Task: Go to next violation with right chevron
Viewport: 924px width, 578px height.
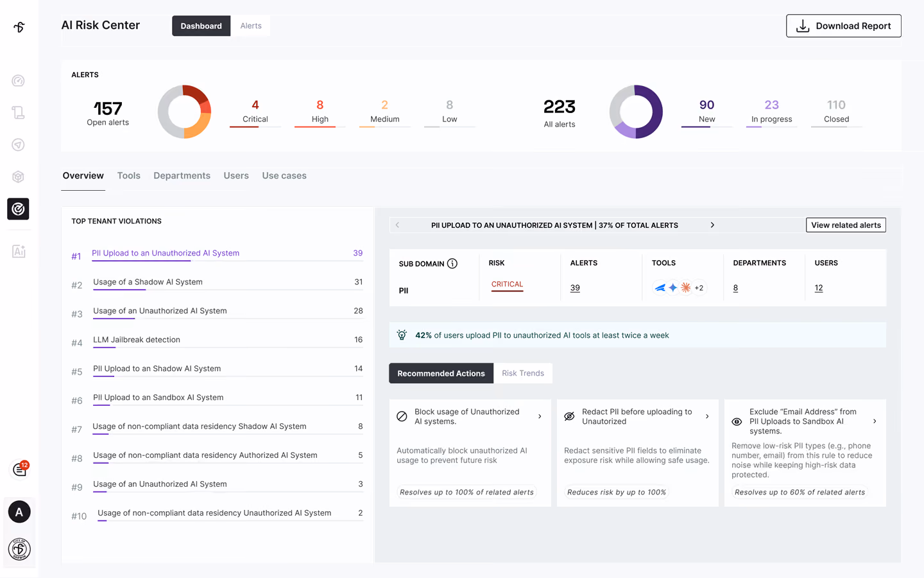Action: click(x=712, y=225)
